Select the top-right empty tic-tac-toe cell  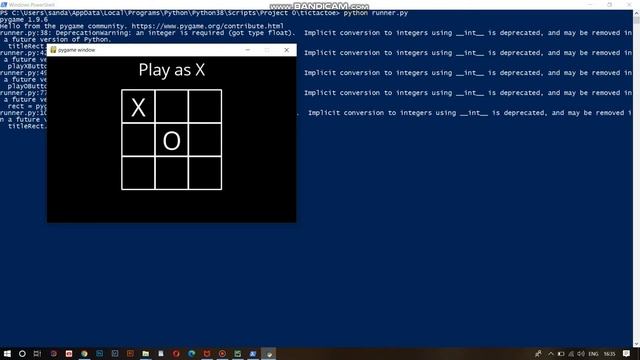coord(205,106)
